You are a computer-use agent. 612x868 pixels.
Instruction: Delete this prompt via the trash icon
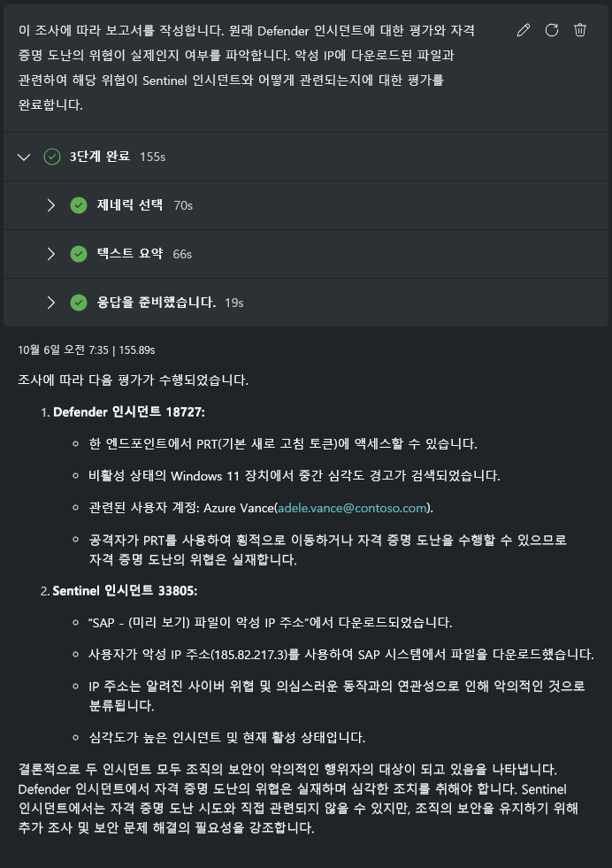click(580, 29)
